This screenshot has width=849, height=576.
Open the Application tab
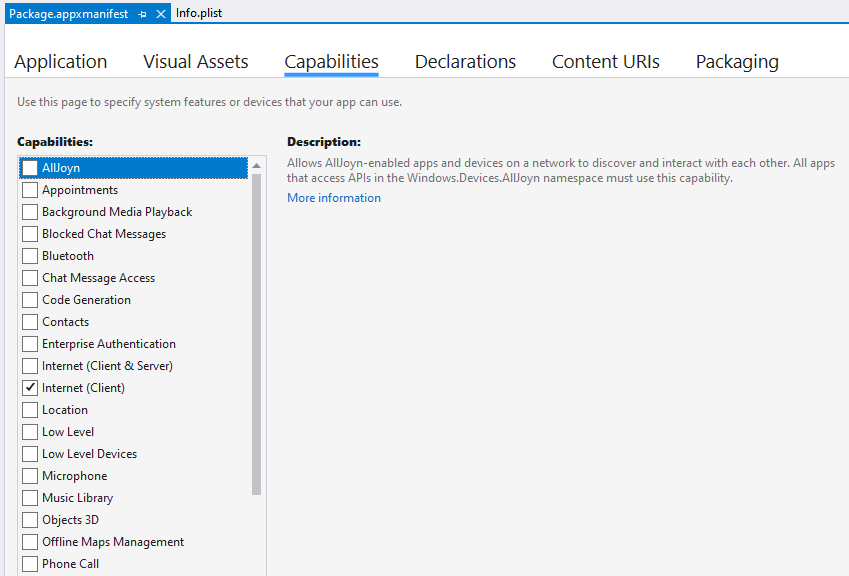[x=61, y=62]
